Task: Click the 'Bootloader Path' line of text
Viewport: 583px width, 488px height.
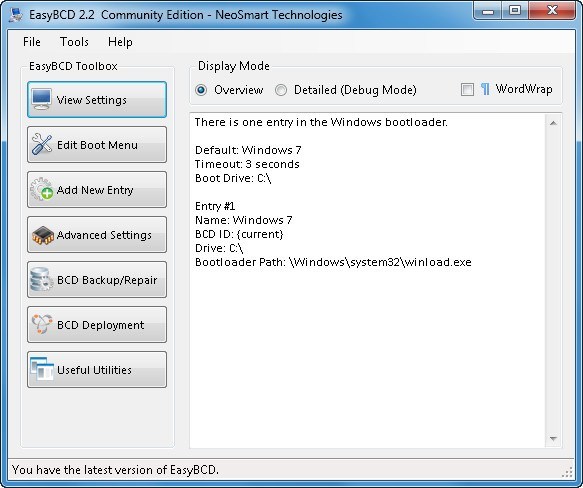Action: [333, 262]
